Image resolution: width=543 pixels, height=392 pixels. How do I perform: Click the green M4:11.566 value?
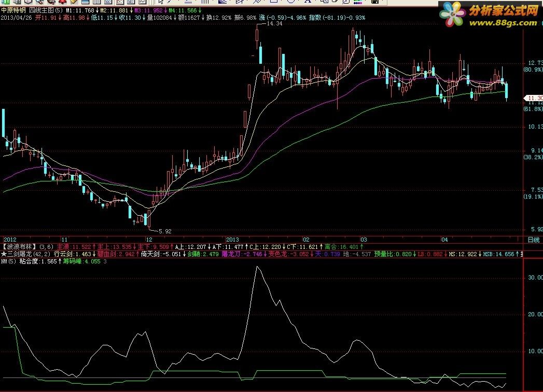183,10
